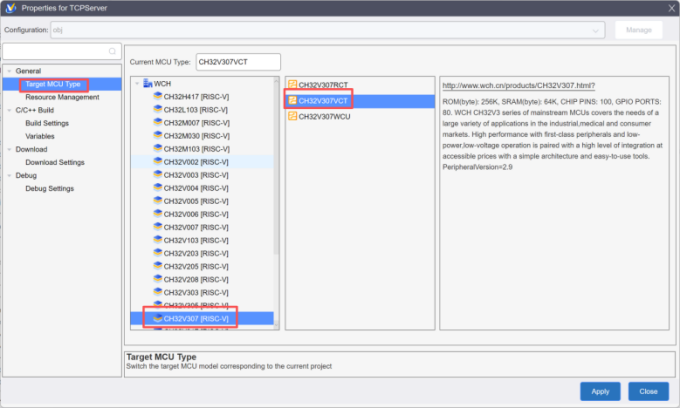Select CH32V103 [RISC-V] series text

click(196, 240)
